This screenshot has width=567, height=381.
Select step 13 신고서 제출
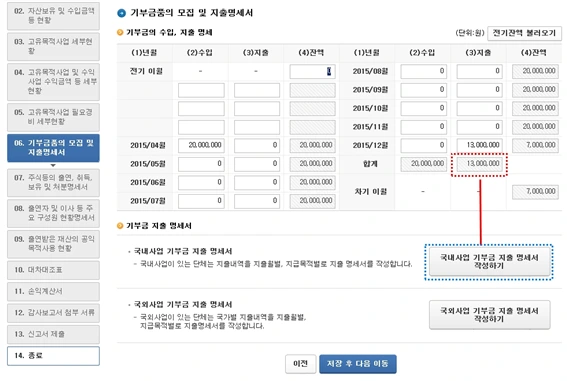[x=53, y=334]
